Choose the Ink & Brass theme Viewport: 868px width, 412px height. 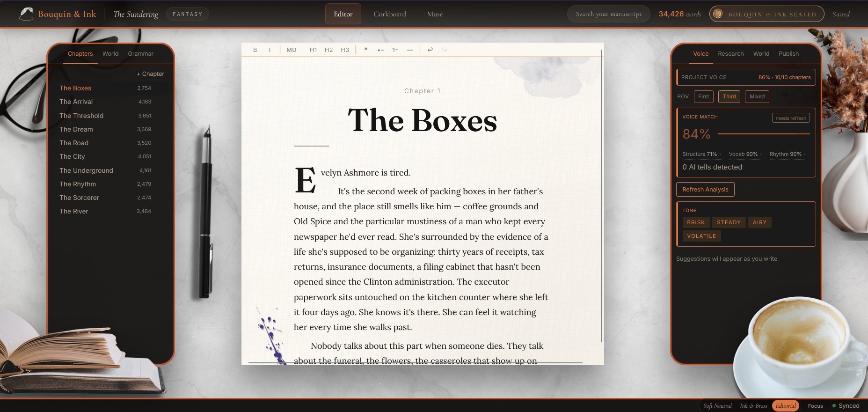coord(753,406)
